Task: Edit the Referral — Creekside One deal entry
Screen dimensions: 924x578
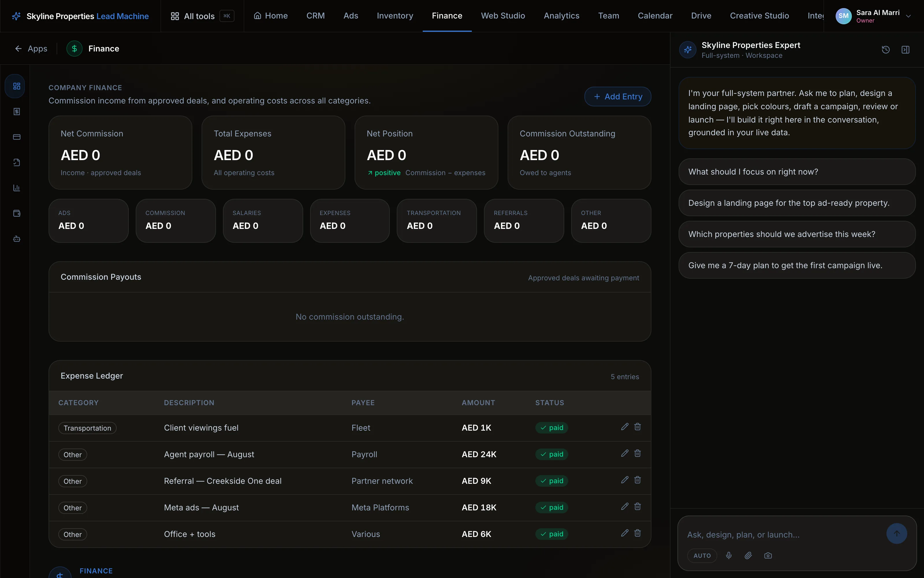Action: click(625, 480)
